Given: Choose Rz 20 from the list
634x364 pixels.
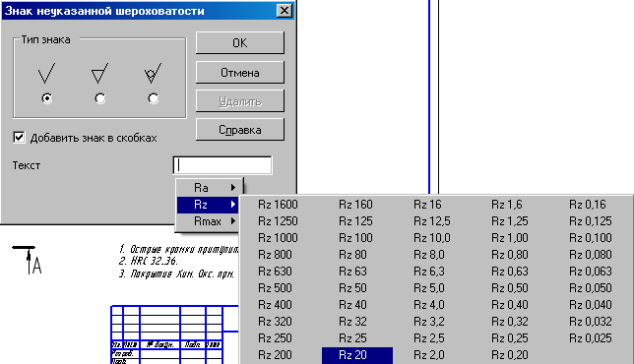Looking at the screenshot, I should coord(357,355).
